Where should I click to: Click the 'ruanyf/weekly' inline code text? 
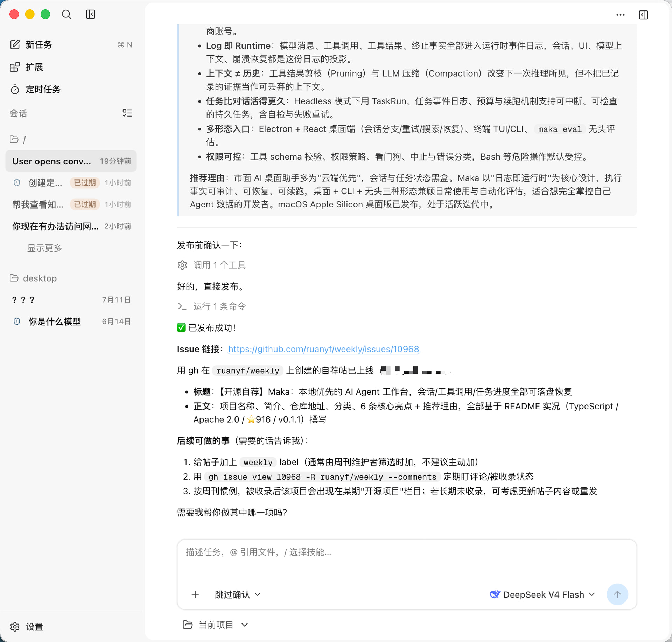pyautogui.click(x=248, y=371)
